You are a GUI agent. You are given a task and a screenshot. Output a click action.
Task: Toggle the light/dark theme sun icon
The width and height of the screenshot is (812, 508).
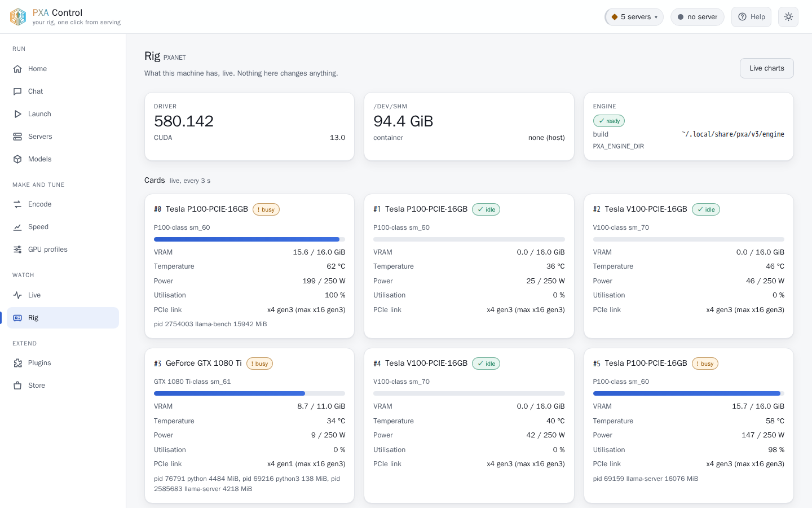tap(788, 17)
